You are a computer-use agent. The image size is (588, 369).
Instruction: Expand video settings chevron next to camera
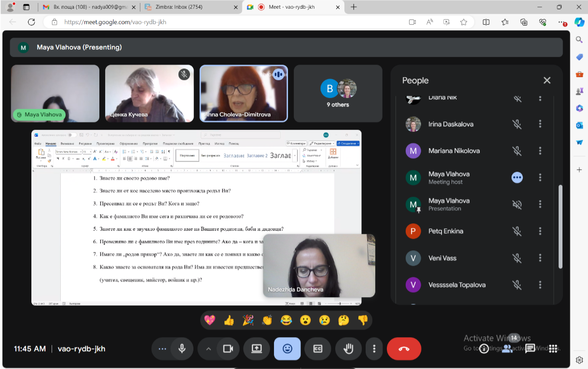click(208, 349)
